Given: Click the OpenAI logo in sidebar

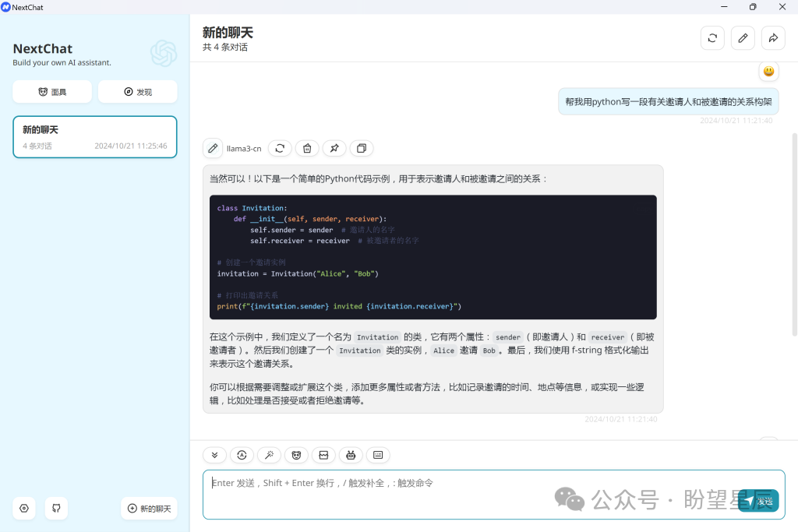Looking at the screenshot, I should click(x=164, y=54).
